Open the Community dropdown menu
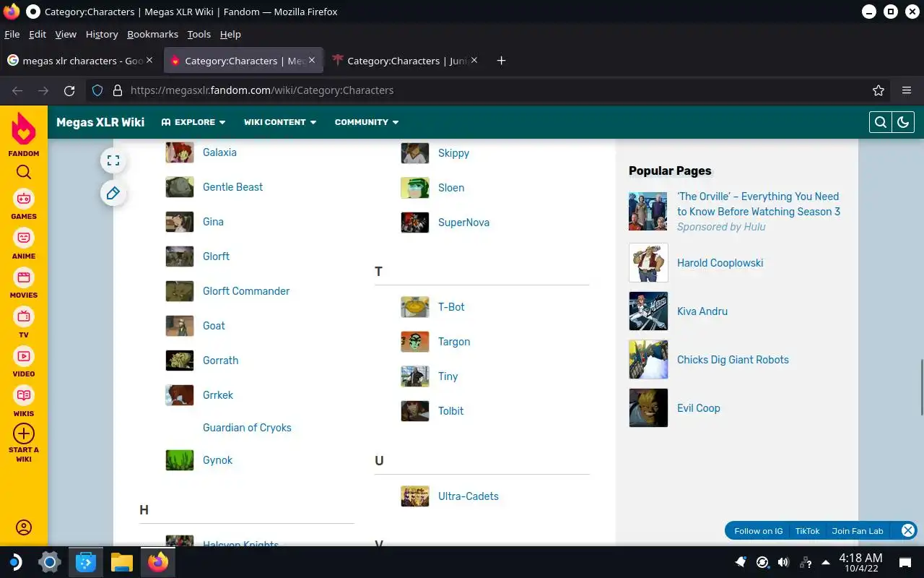This screenshot has width=924, height=578. 367,122
